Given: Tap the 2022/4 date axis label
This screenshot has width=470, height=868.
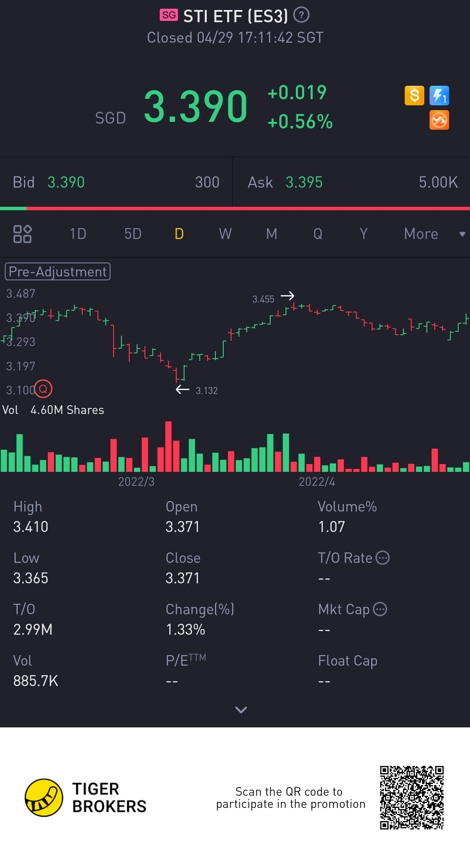Looking at the screenshot, I should [317, 481].
